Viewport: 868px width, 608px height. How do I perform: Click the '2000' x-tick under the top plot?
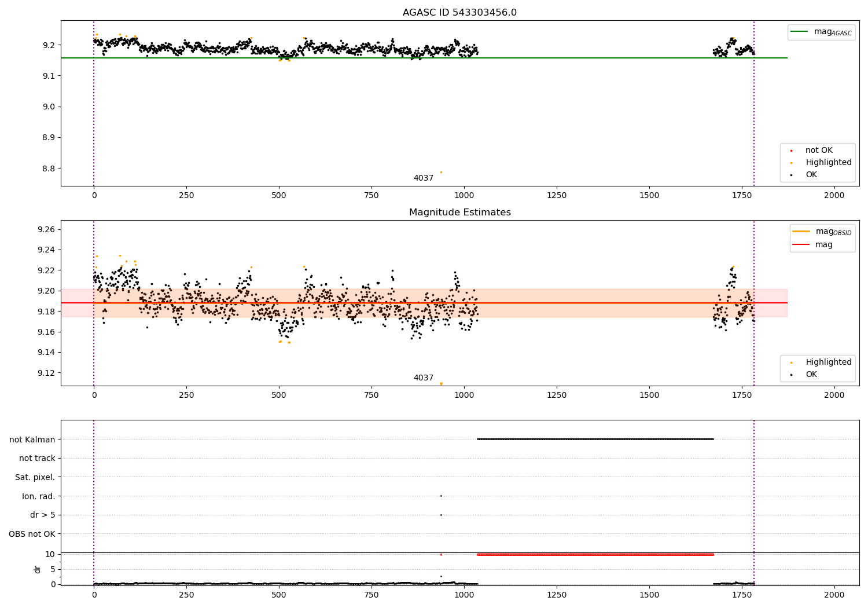click(x=834, y=196)
